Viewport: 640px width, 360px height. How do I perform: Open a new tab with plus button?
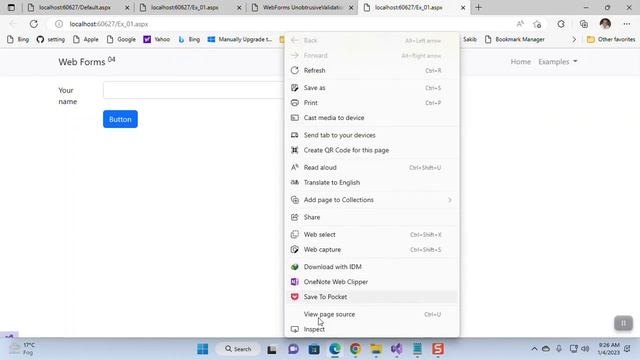tap(478, 7)
